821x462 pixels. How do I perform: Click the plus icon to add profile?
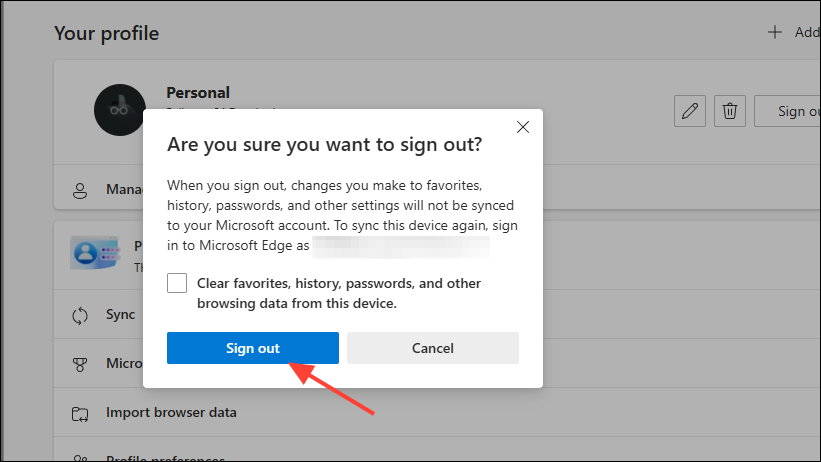774,32
